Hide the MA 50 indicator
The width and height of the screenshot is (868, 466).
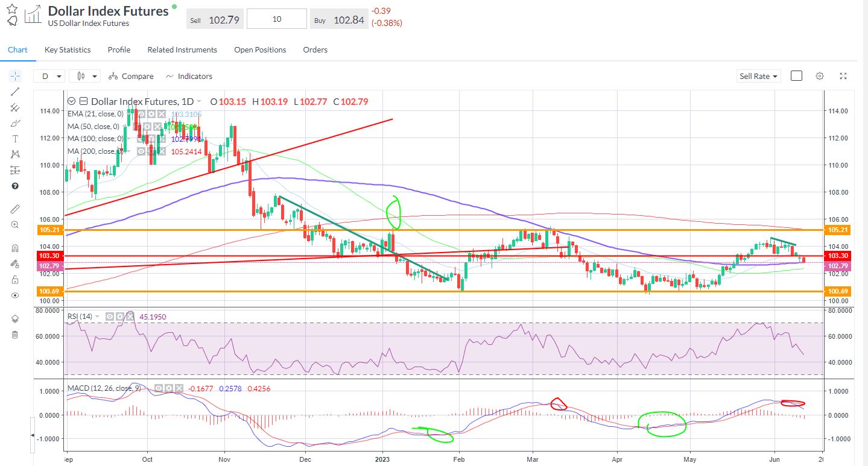137,127
